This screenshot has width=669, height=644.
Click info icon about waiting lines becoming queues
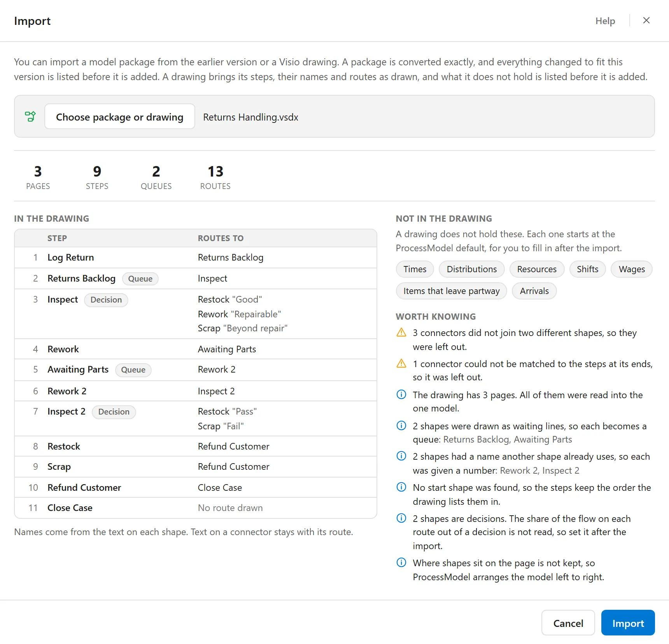click(401, 425)
